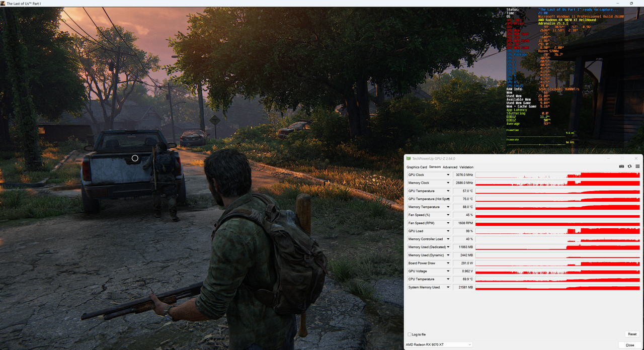
Task: Expand the Fan Speed (%) dropdown
Action: (448, 215)
